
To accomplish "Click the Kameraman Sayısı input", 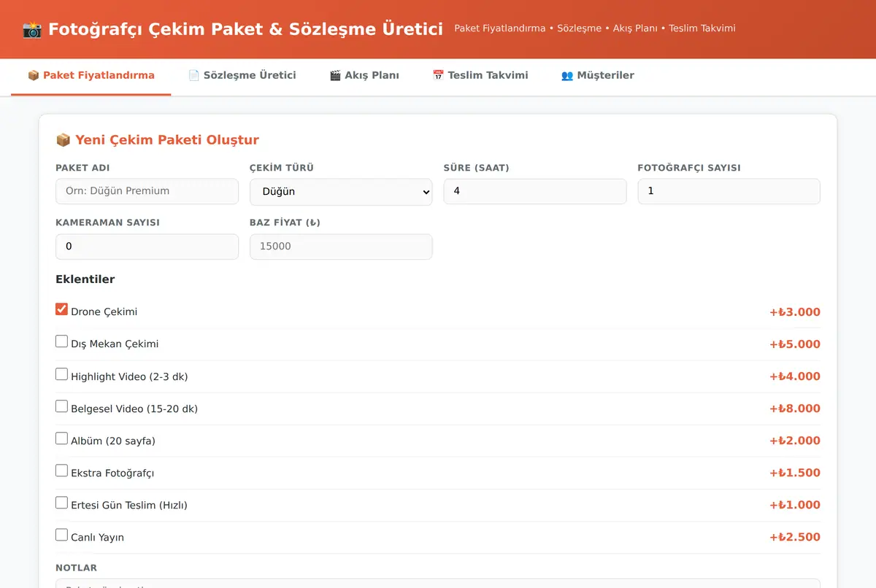I will pyautogui.click(x=147, y=247).
